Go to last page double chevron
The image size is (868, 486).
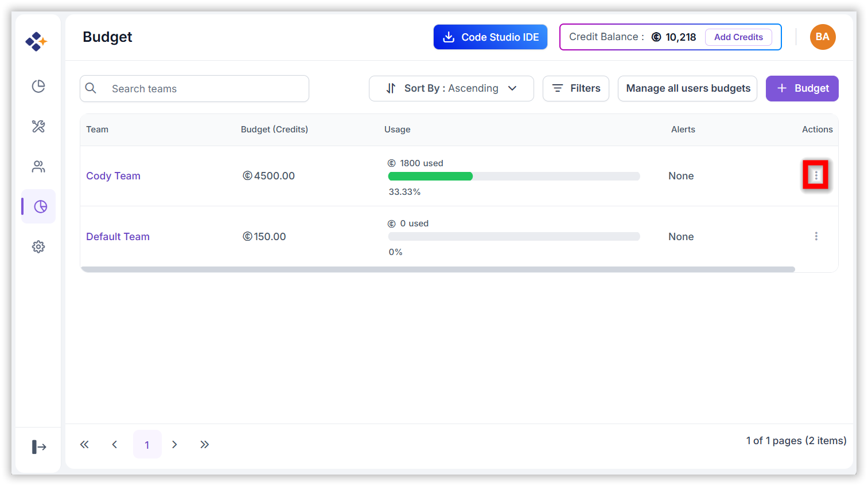pyautogui.click(x=204, y=445)
